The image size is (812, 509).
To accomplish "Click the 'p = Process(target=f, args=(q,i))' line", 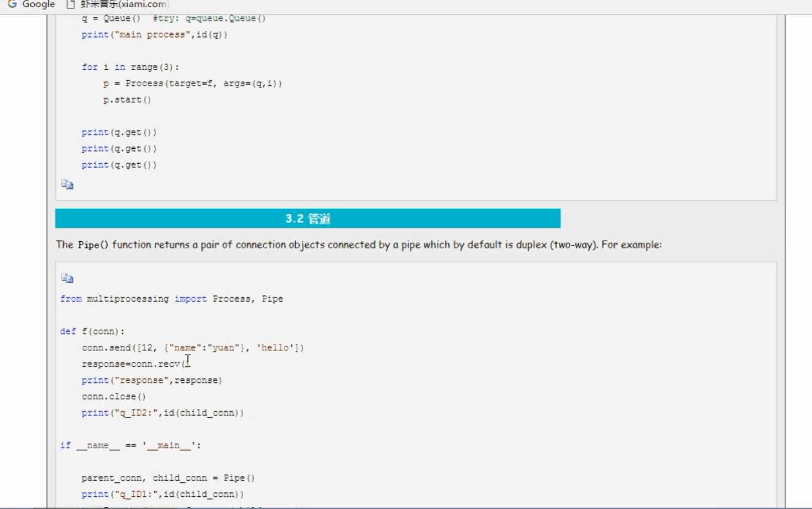I will pos(192,84).
